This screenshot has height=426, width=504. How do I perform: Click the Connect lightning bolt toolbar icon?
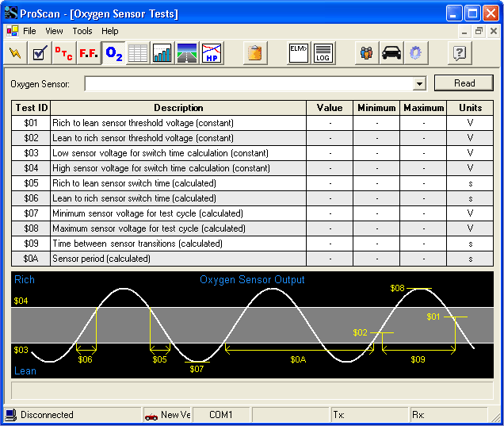pos(15,53)
